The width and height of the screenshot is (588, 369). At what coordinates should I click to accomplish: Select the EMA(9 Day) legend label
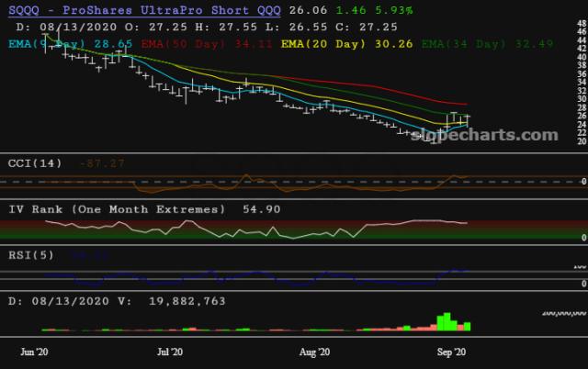pos(50,42)
